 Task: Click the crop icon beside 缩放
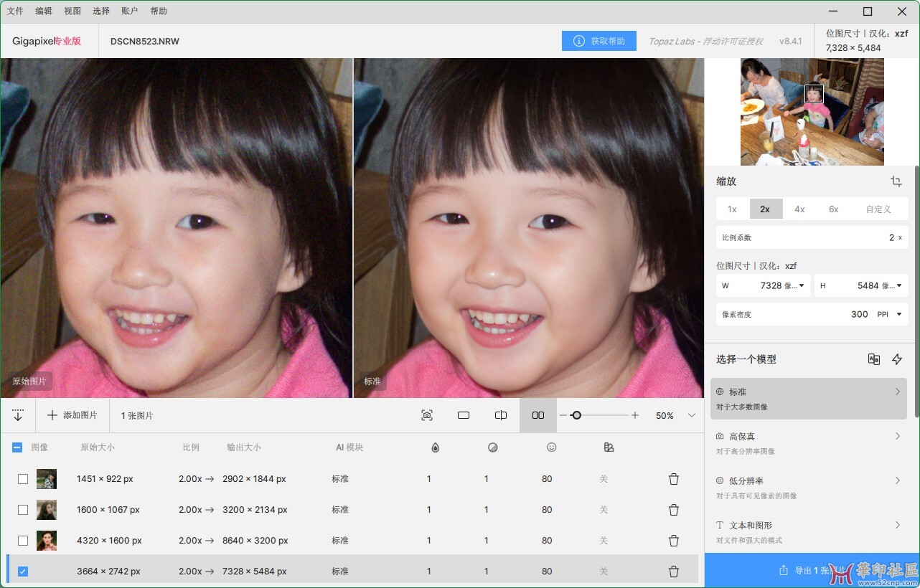click(x=896, y=181)
